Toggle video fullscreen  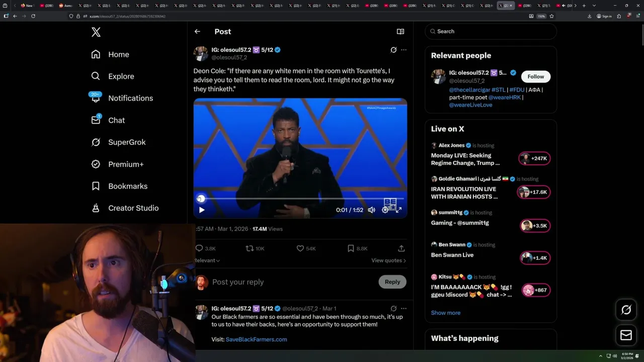(398, 210)
